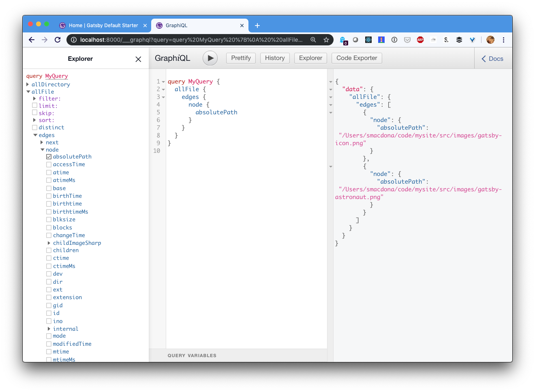The width and height of the screenshot is (535, 392).
Task: Go forward in the browser
Action: [45, 40]
